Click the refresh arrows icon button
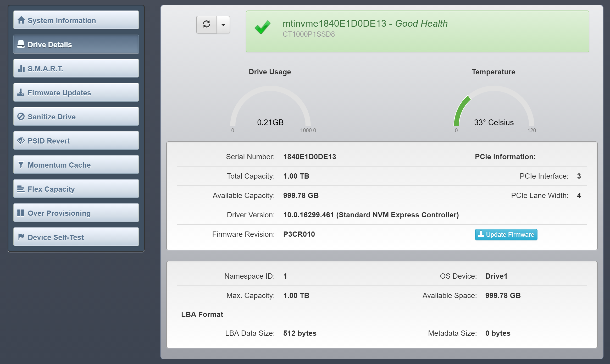 pos(207,24)
